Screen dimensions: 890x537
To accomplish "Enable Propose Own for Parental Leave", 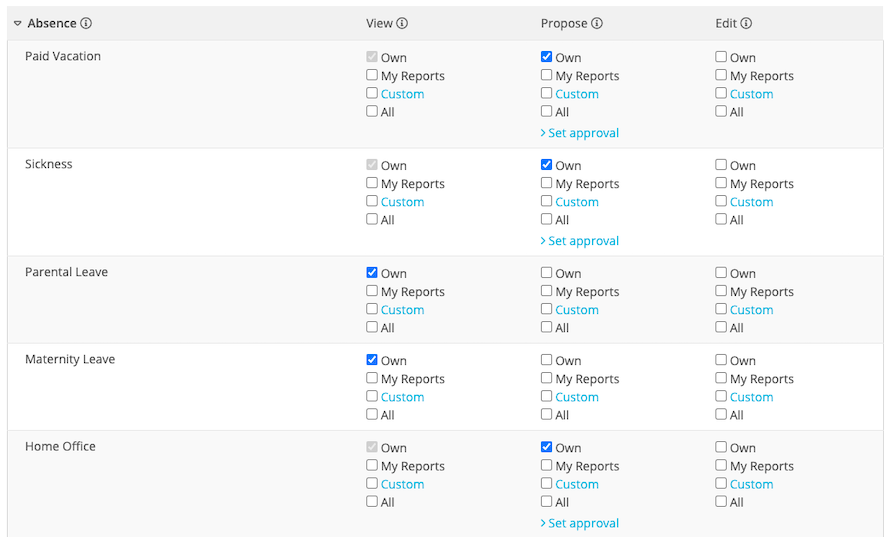I will [547, 272].
